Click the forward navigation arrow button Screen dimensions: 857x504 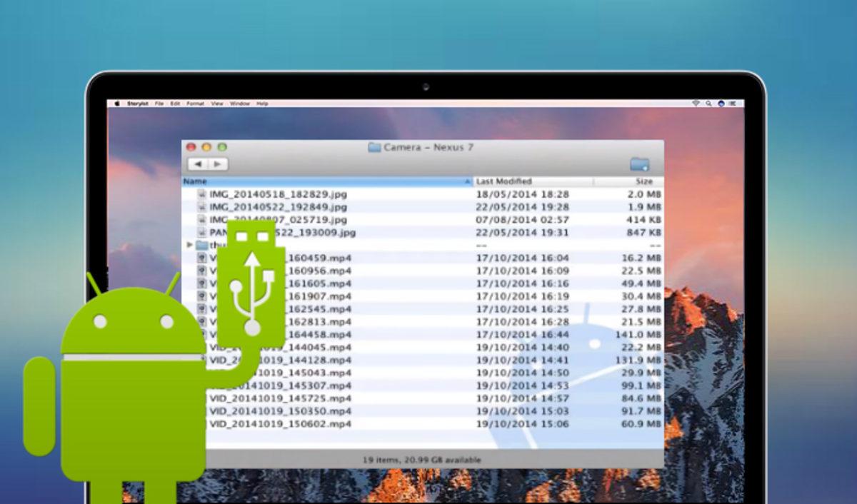click(x=218, y=163)
